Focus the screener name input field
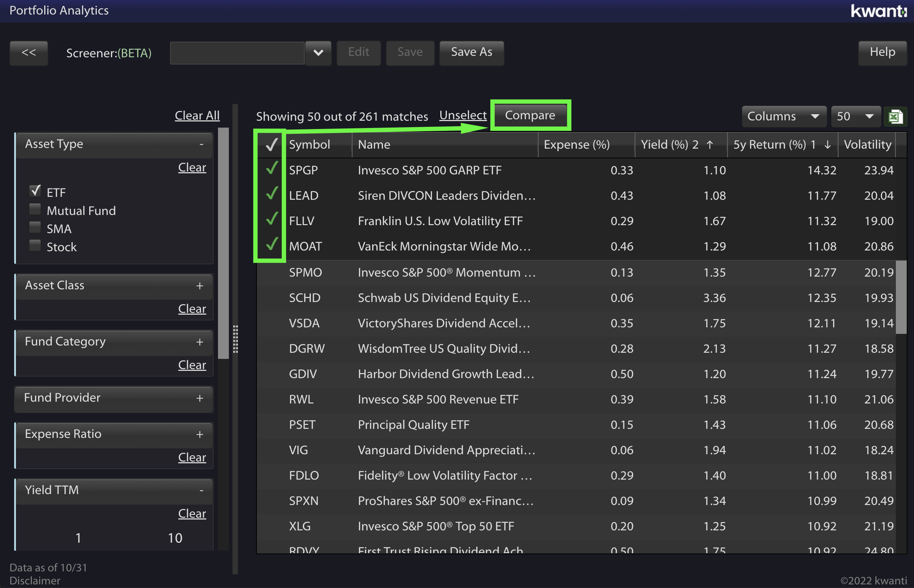This screenshot has height=588, width=914. 237,53
